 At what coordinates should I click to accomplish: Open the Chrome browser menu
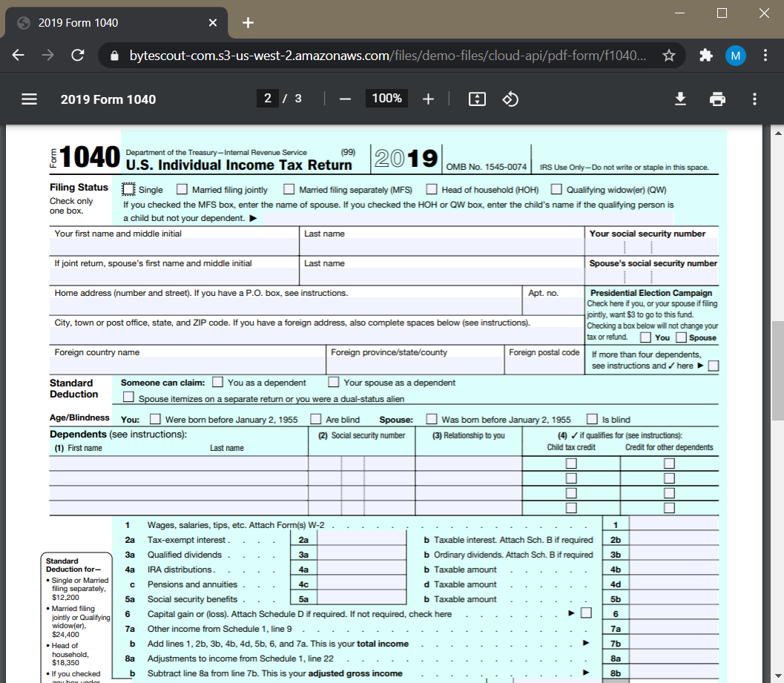pyautogui.click(x=765, y=55)
